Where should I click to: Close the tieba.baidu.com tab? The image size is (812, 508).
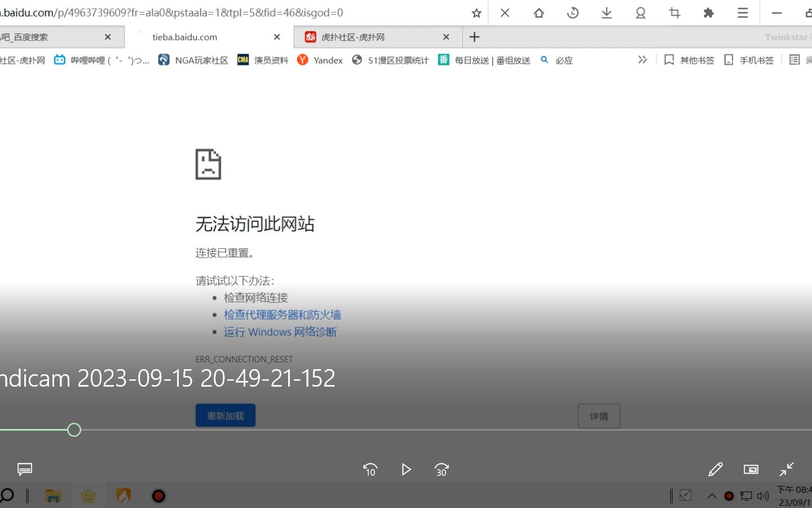click(277, 37)
